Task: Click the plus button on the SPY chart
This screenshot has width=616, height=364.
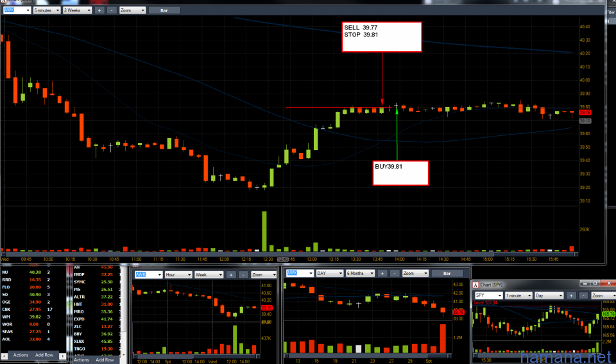Action: click(x=570, y=295)
